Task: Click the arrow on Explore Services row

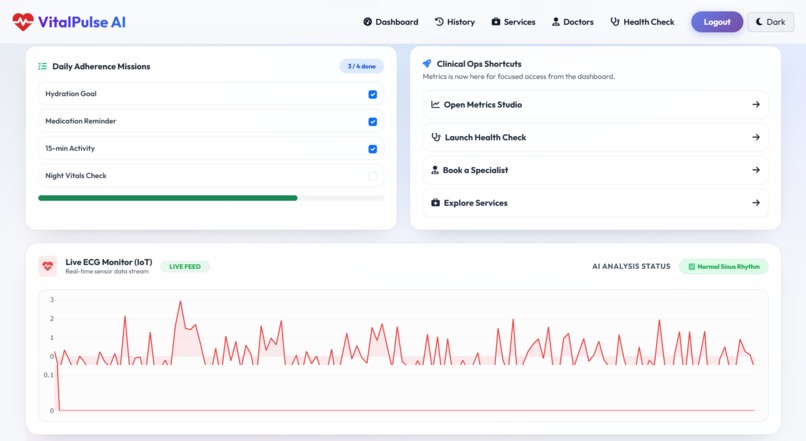Action: coord(756,203)
